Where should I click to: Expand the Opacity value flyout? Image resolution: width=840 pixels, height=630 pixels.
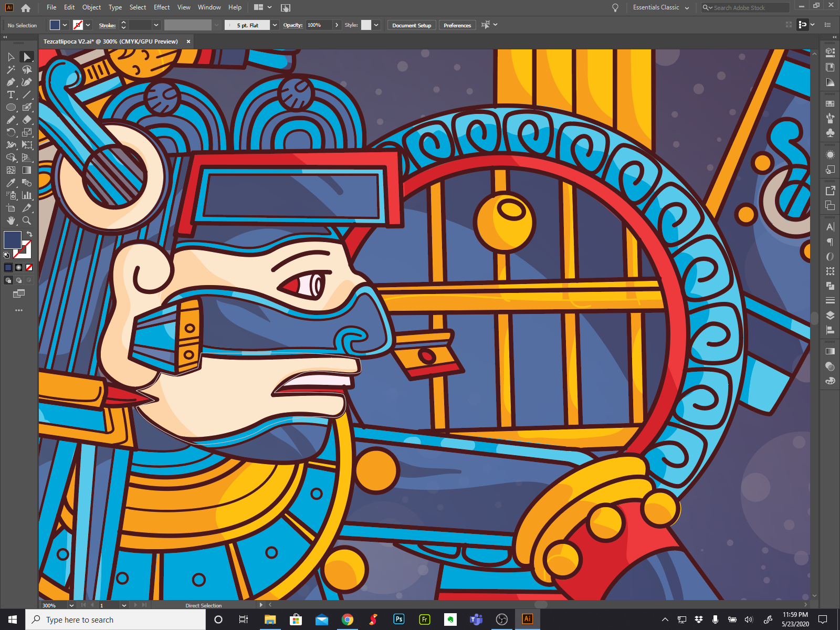(x=337, y=25)
